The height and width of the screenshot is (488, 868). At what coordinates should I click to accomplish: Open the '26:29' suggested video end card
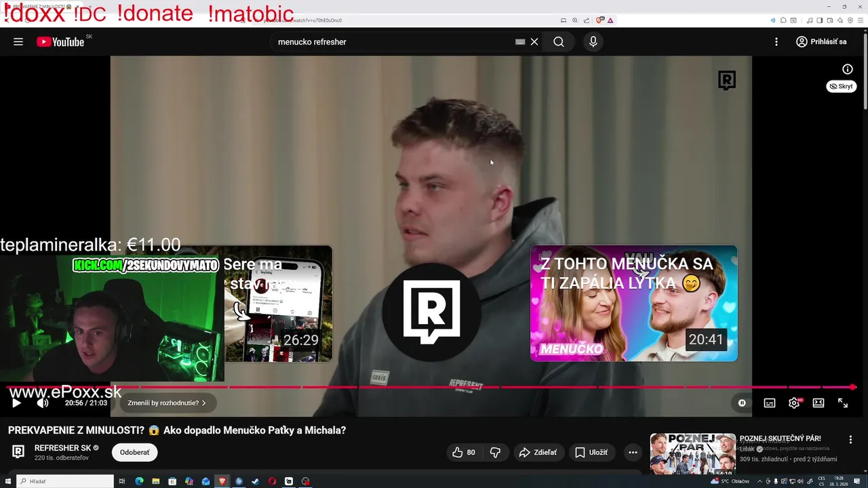pyautogui.click(x=278, y=304)
